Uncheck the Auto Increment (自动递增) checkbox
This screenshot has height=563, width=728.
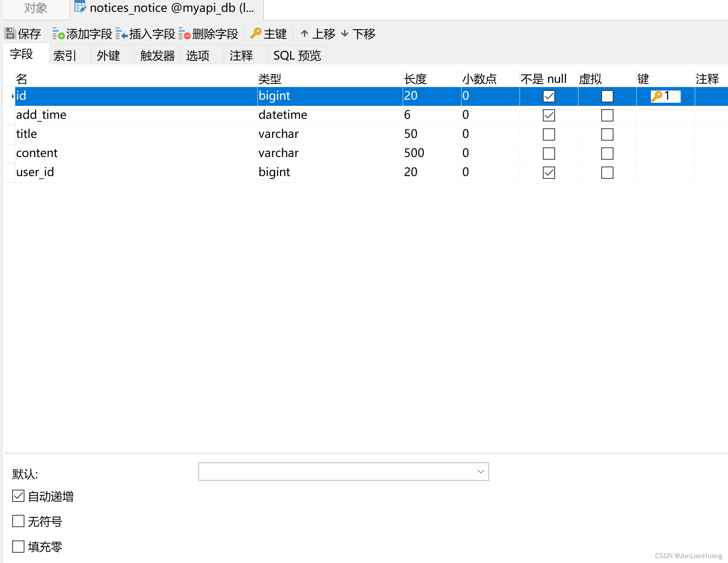18,496
